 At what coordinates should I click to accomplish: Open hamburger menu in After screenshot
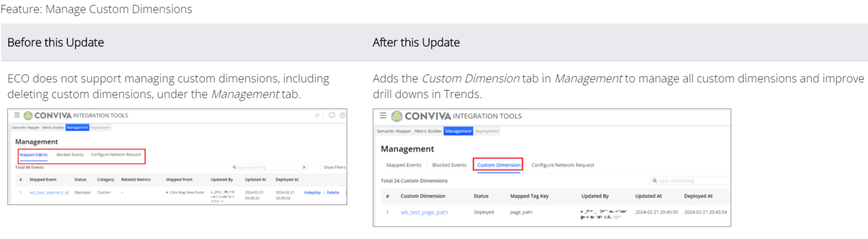(383, 115)
